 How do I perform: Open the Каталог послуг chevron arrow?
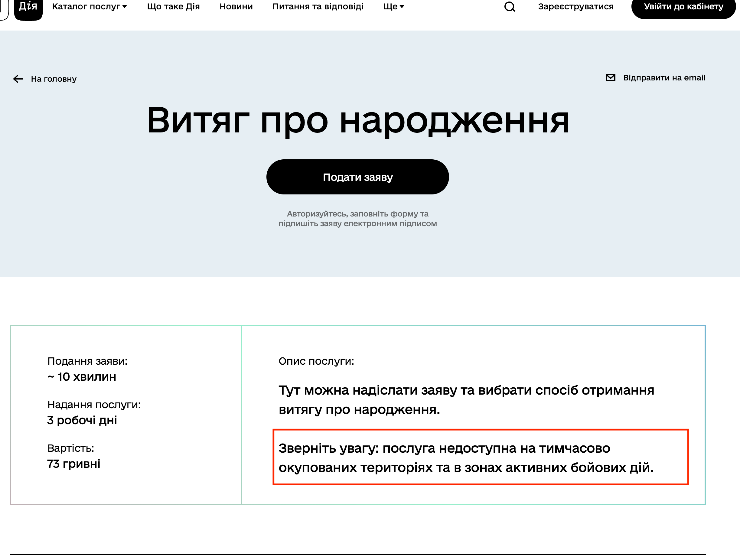coord(125,6)
